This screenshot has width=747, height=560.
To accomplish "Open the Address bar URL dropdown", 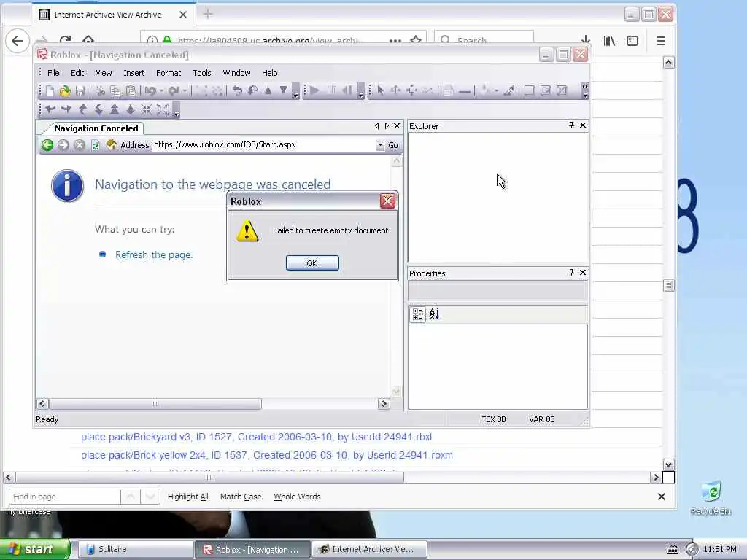I will [x=380, y=145].
